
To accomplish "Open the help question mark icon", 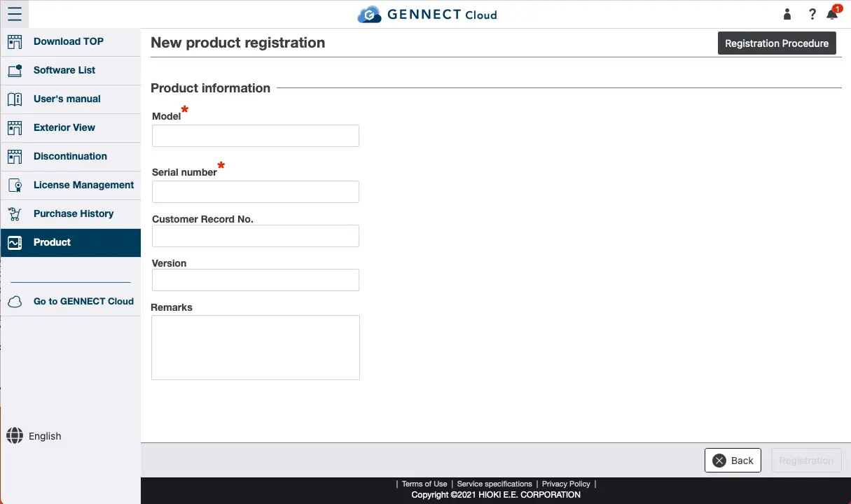I will (812, 14).
